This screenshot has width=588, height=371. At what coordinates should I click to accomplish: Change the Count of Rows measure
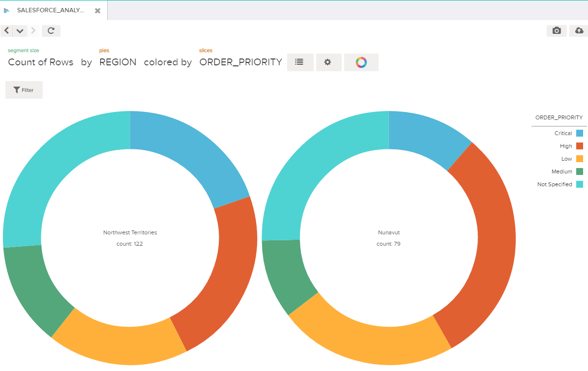pyautogui.click(x=40, y=62)
